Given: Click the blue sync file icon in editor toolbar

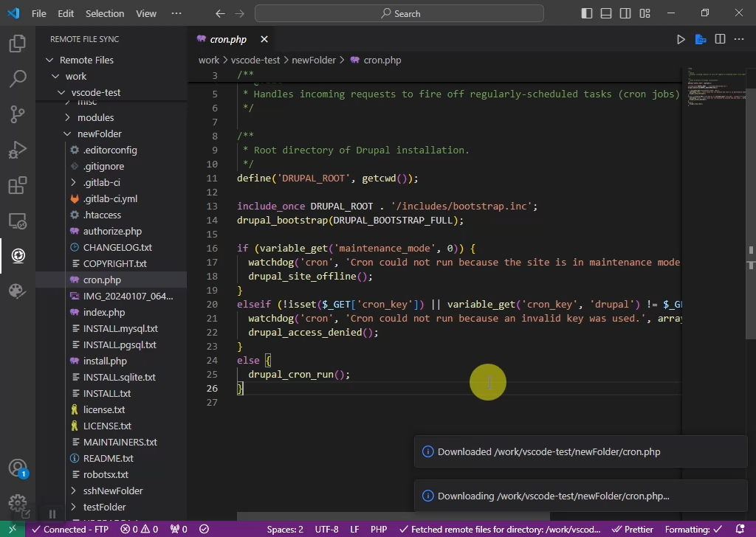Looking at the screenshot, I should point(701,40).
